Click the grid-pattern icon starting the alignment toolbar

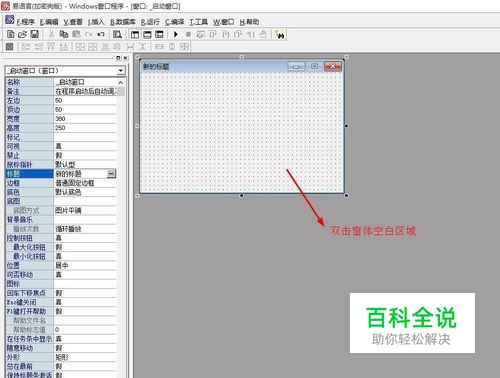10,47
